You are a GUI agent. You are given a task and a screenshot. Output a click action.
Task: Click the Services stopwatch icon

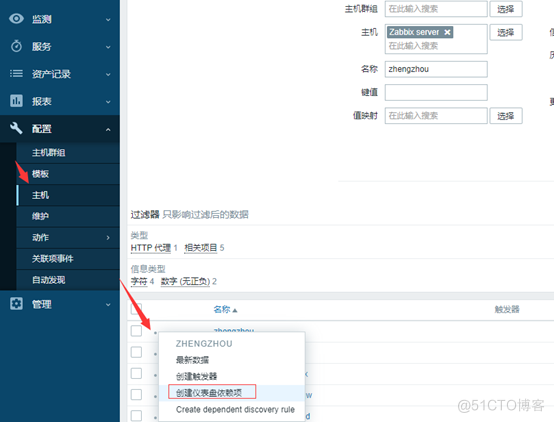click(16, 46)
